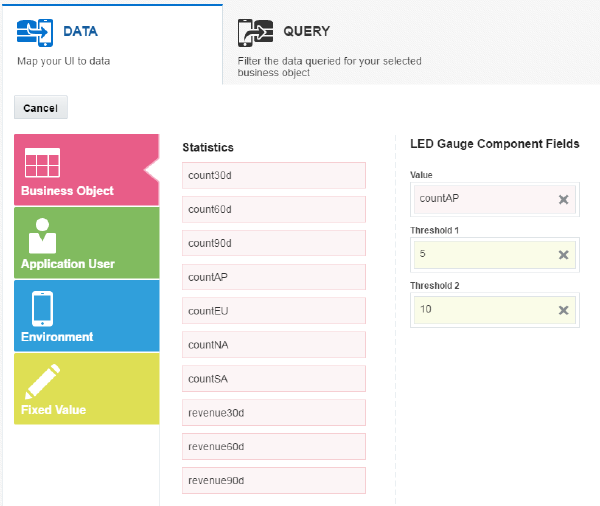
Task: Select the Environment phone icon
Action: [43, 308]
